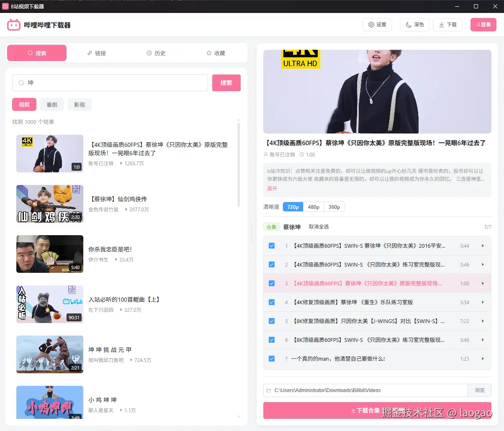Click the large video preview image
Image resolution: width=504 pixels, height=431 pixels.
[377, 92]
